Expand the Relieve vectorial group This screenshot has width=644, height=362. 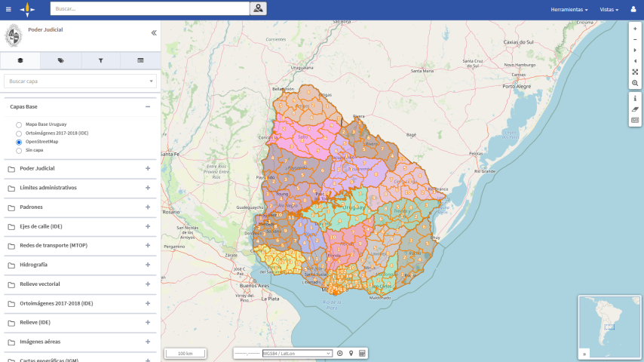tap(148, 284)
